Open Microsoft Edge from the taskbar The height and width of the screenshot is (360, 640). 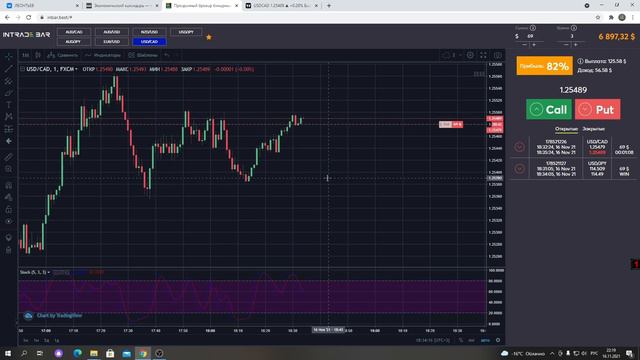point(77,353)
